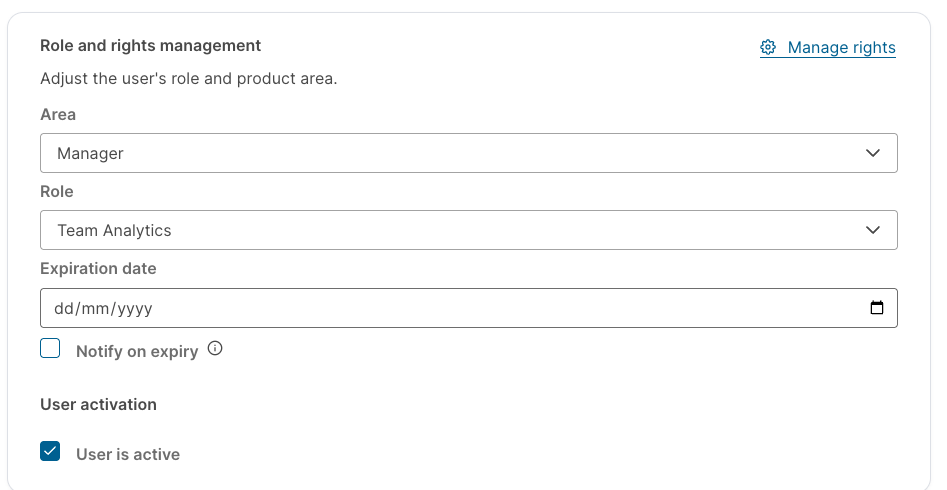This screenshot has height=490, width=947.
Task: Focus the Expiration date input field
Action: (x=469, y=308)
